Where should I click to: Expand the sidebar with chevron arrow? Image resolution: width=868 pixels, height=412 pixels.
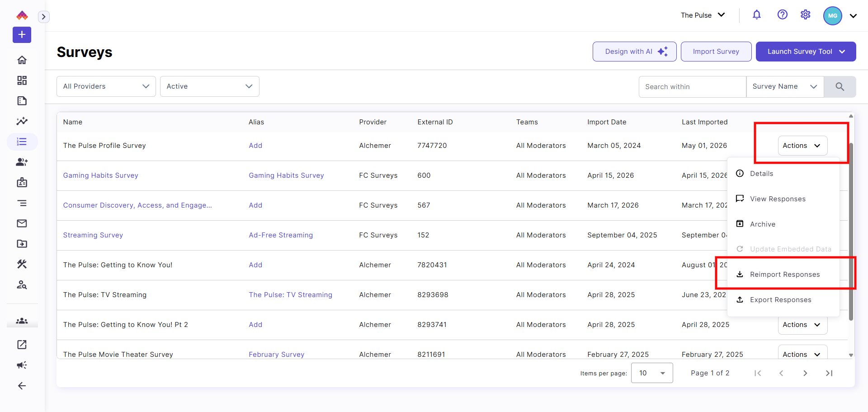43,17
